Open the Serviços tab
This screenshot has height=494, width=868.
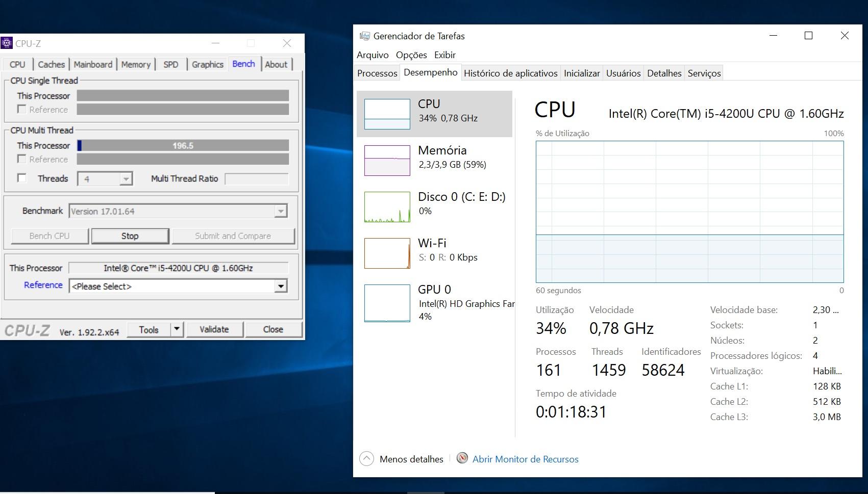704,73
